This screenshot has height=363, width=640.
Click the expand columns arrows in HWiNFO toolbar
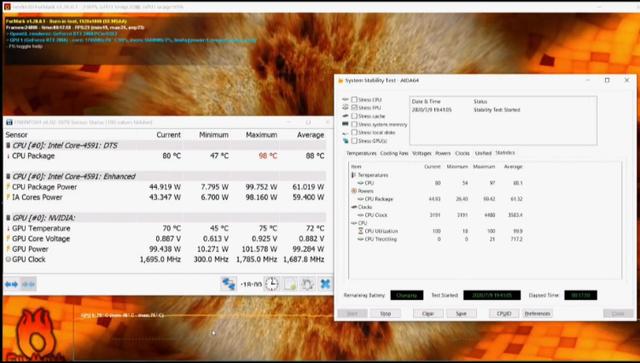pyautogui.click(x=11, y=284)
